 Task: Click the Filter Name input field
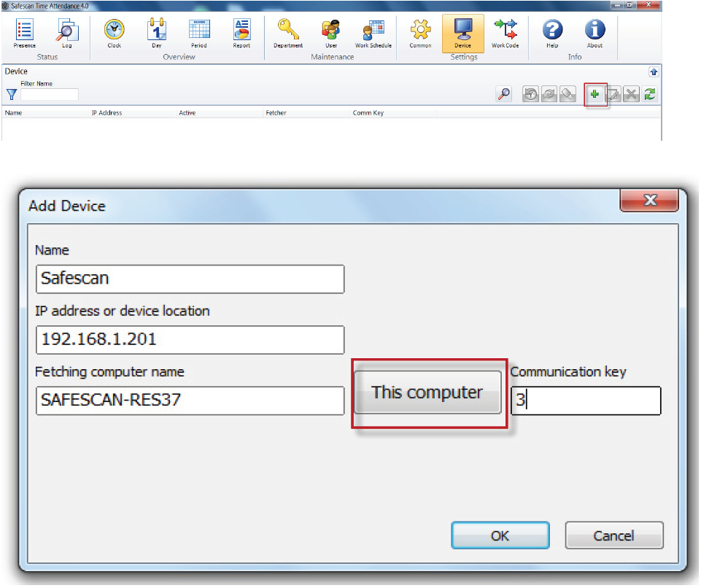coord(49,94)
